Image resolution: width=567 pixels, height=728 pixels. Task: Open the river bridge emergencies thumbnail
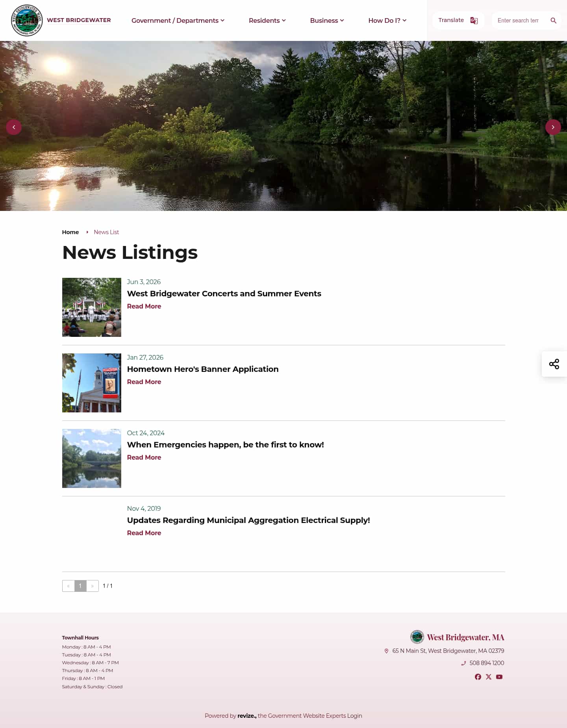[x=92, y=458]
